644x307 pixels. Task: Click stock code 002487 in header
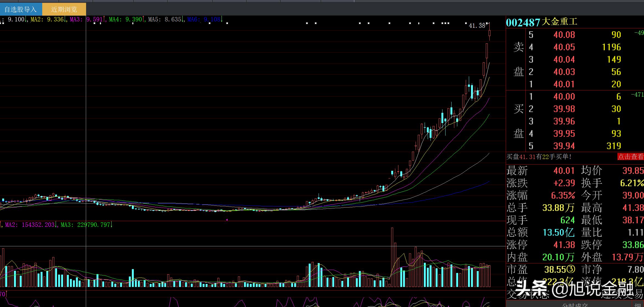click(x=523, y=23)
